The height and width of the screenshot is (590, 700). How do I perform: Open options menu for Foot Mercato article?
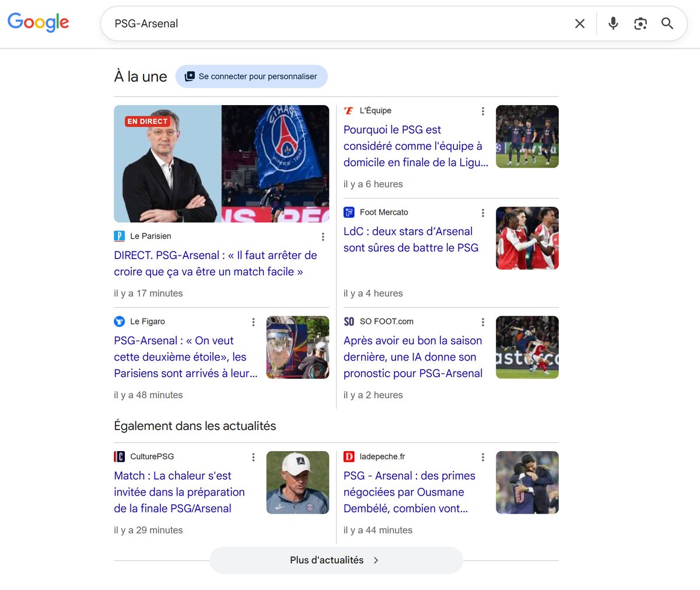pos(482,213)
